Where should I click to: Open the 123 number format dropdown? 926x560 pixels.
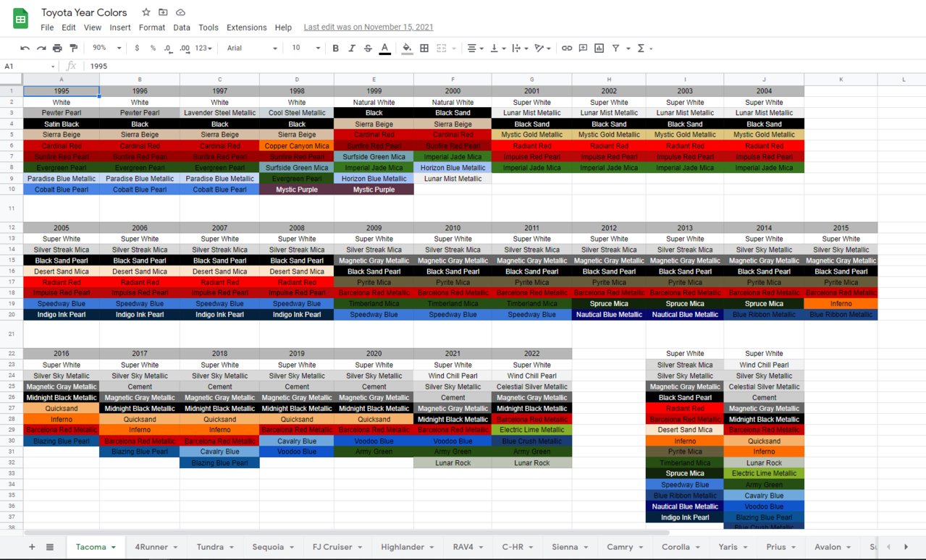[x=203, y=48]
